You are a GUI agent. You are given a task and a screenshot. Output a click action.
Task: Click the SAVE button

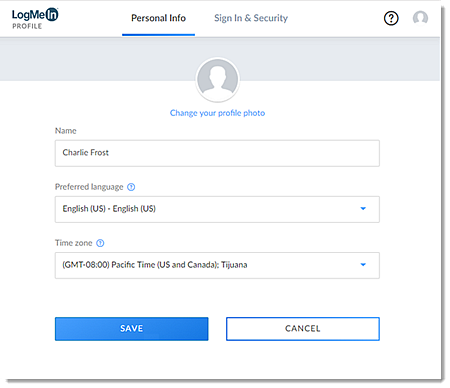132,329
